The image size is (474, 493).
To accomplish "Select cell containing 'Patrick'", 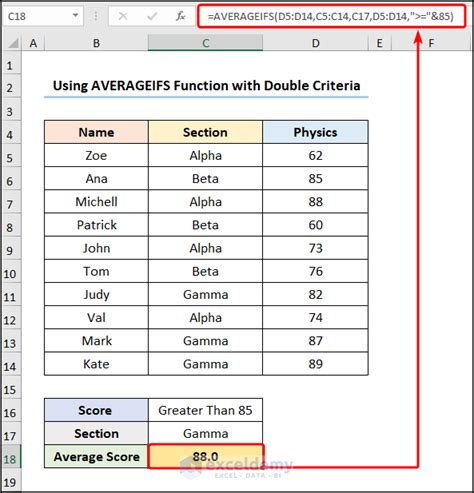I will point(96,225).
